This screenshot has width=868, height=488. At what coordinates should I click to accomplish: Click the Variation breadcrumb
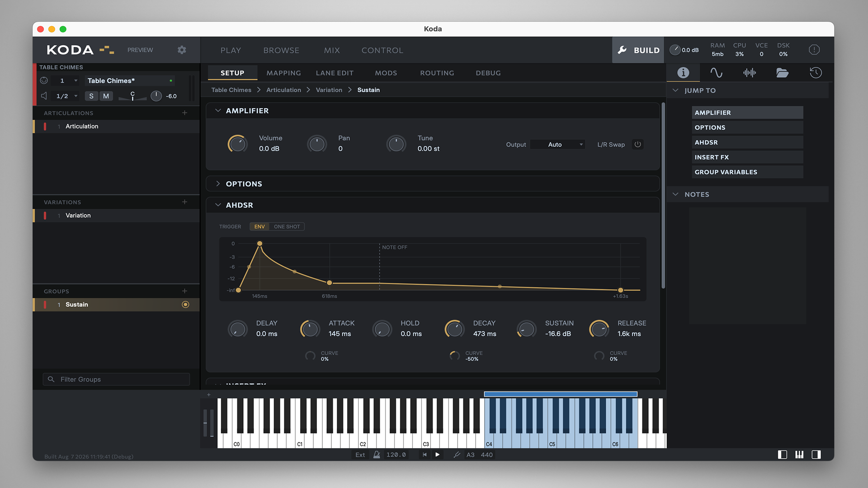click(329, 90)
